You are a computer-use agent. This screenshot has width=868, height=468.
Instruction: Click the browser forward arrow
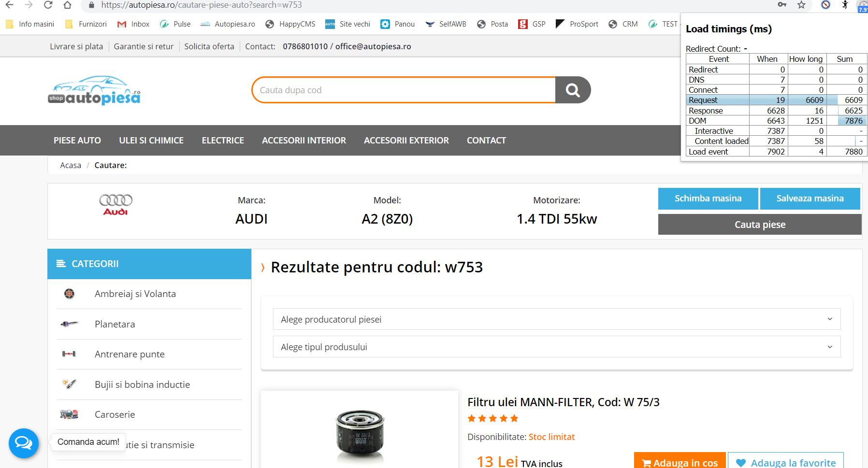[x=29, y=5]
